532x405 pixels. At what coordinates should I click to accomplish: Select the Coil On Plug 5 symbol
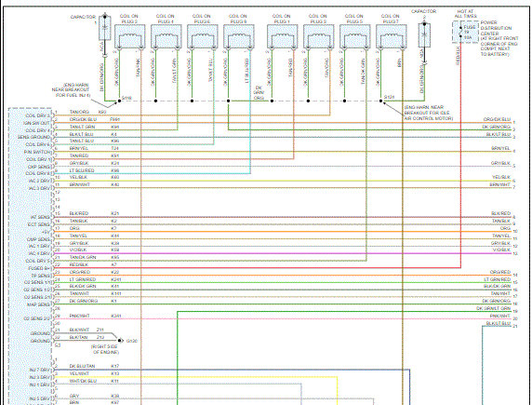click(355, 36)
